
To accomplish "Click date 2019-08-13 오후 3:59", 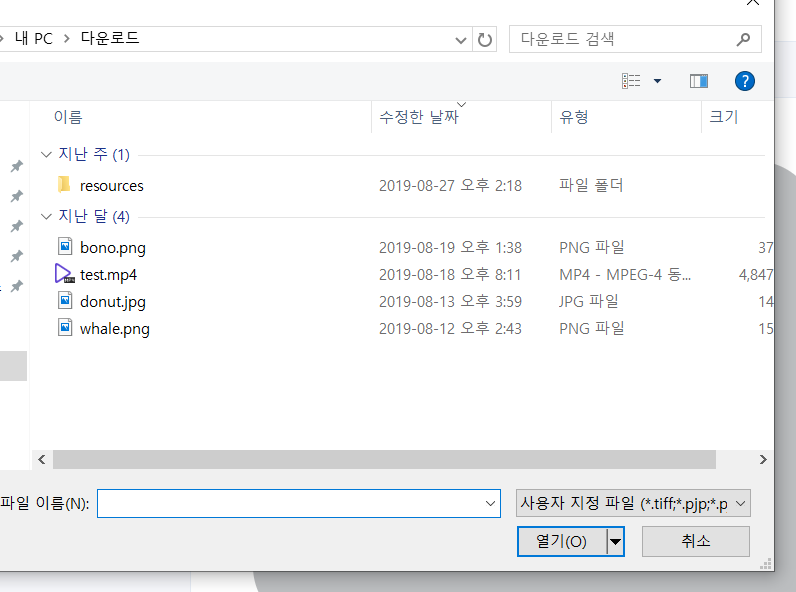I will [x=450, y=301].
